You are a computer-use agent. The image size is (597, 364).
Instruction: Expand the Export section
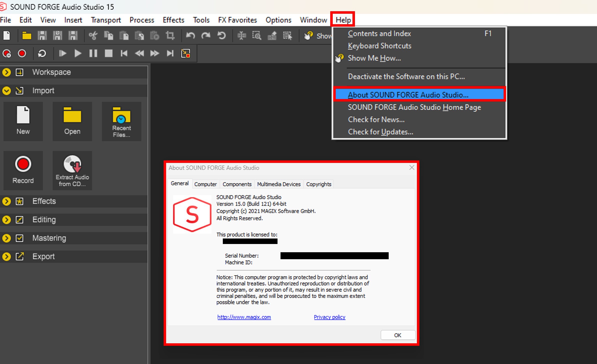pyautogui.click(x=6, y=257)
